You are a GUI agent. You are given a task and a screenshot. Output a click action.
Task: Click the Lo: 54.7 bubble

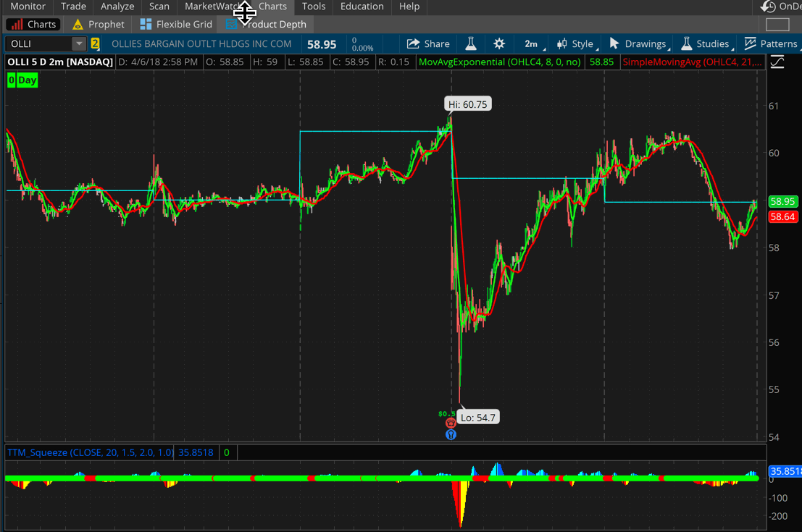click(477, 418)
